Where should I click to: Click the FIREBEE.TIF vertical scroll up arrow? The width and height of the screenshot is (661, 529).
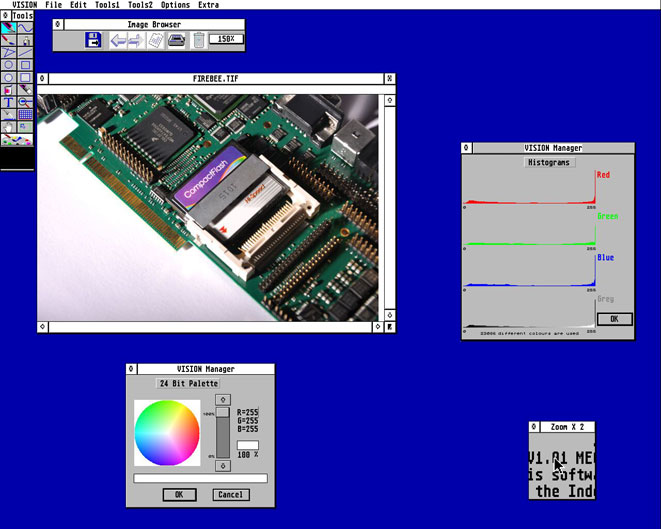click(x=390, y=100)
